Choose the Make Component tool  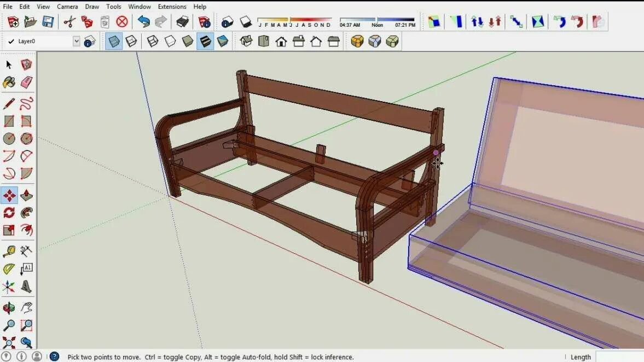click(26, 65)
